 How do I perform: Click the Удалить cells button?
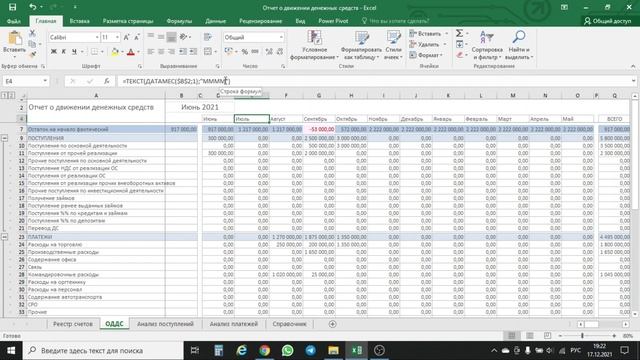(428, 44)
